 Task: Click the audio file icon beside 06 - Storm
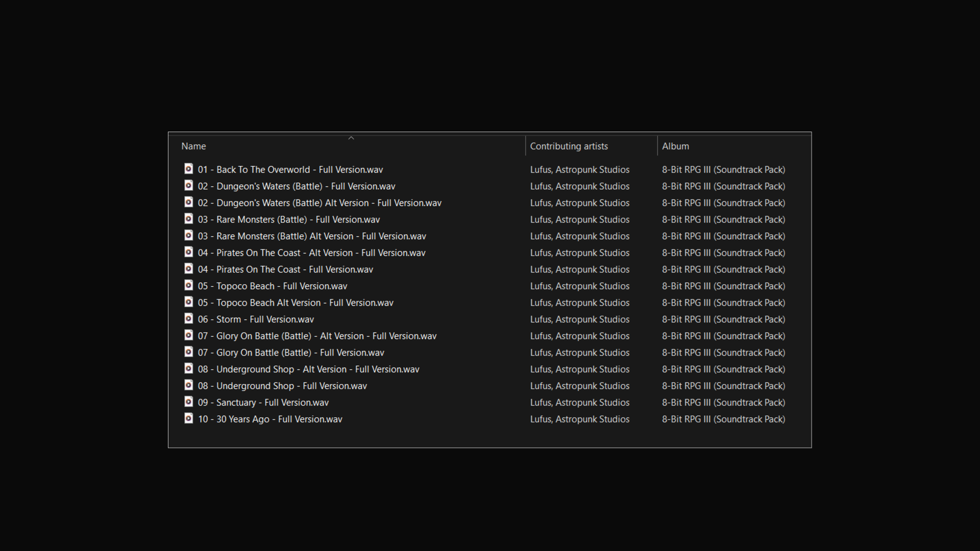pyautogui.click(x=188, y=319)
